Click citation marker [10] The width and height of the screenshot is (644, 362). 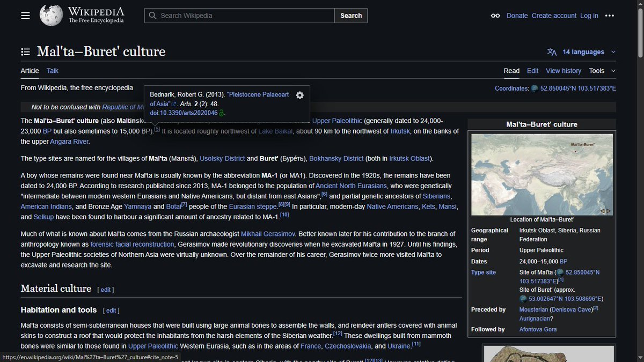pos(284,215)
